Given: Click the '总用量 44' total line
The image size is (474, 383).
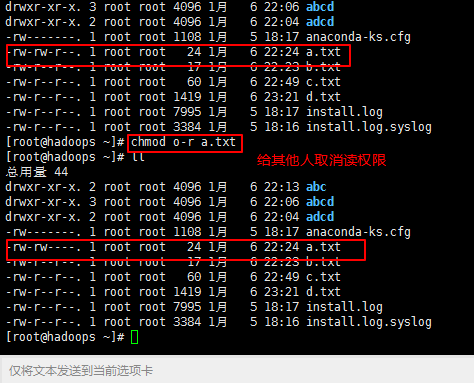Looking at the screenshot, I should pyautogui.click(x=37, y=172).
